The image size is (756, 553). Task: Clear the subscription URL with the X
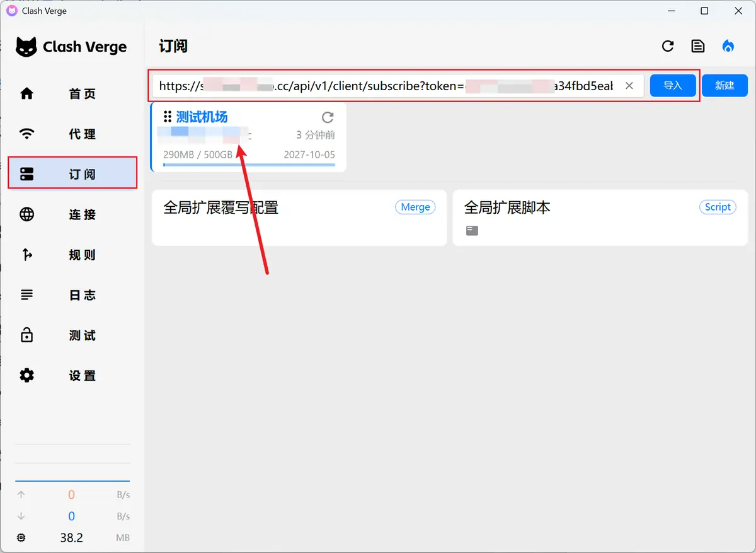click(629, 86)
